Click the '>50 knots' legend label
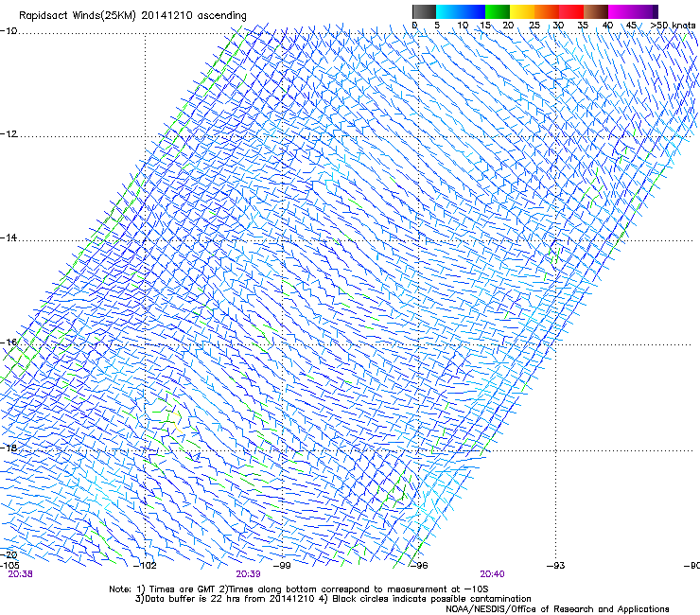The image size is (700, 615). coord(673,26)
